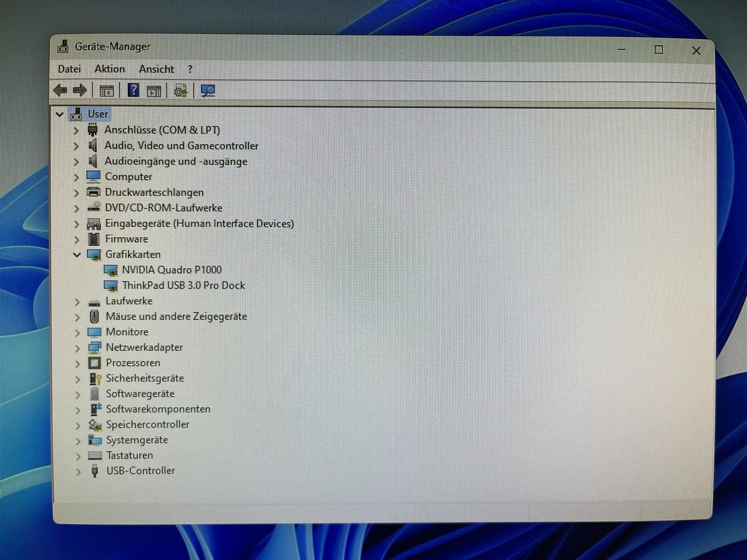
Task: Click the USB-Controller plug icon
Action: coord(95,471)
